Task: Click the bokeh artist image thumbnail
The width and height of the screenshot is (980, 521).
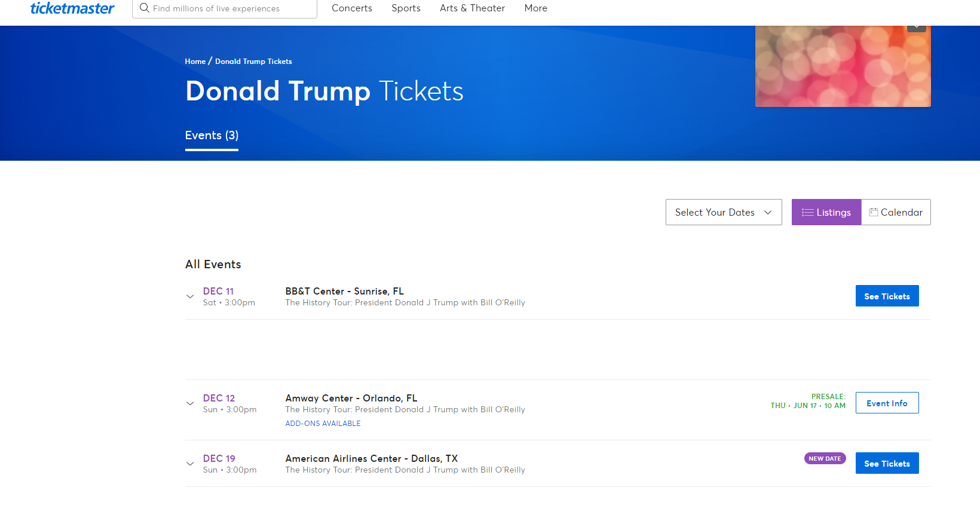Action: tap(843, 66)
